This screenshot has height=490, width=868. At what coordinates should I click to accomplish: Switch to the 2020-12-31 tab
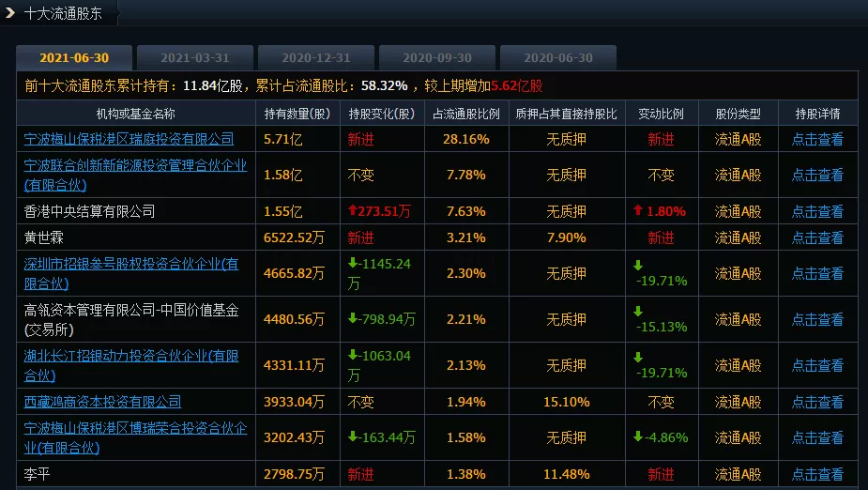pos(316,57)
